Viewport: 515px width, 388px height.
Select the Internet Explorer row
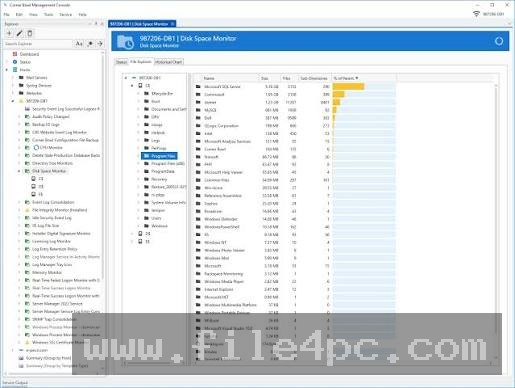point(296,289)
